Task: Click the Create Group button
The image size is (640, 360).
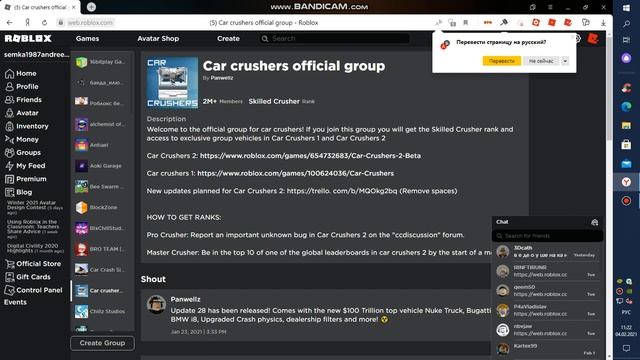Action: pyautogui.click(x=102, y=343)
